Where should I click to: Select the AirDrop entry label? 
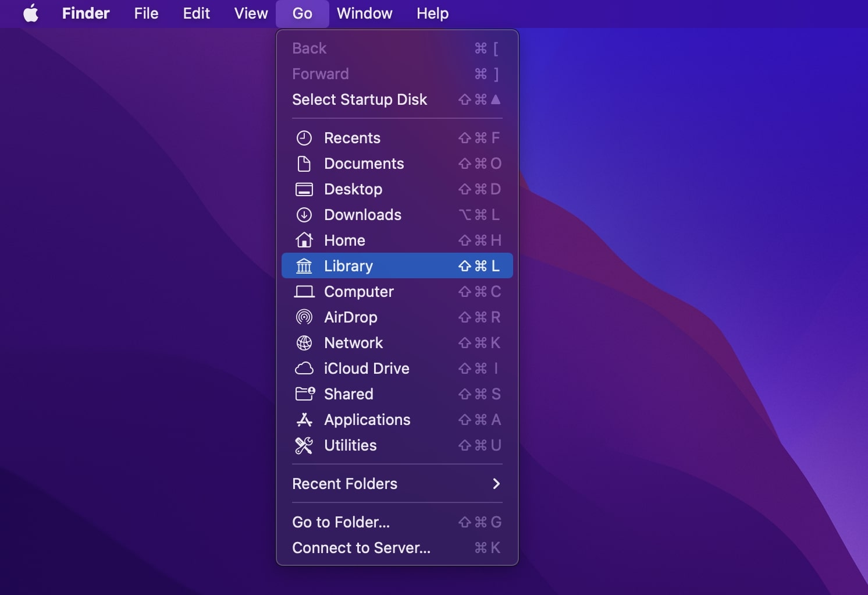351,317
